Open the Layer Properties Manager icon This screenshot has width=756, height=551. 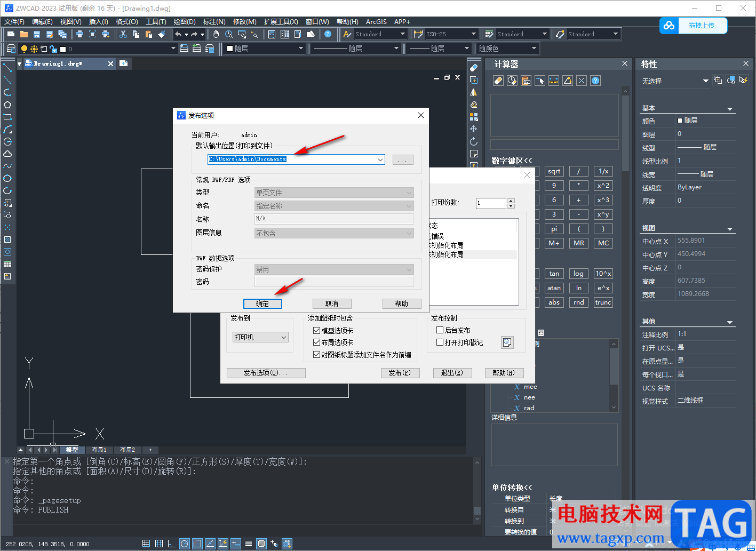[x=11, y=49]
